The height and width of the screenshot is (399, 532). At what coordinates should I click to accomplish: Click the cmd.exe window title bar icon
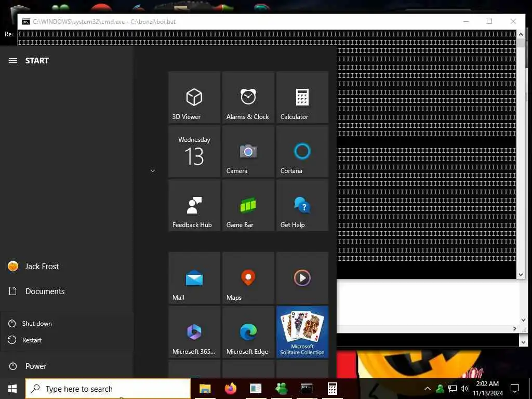point(26,22)
